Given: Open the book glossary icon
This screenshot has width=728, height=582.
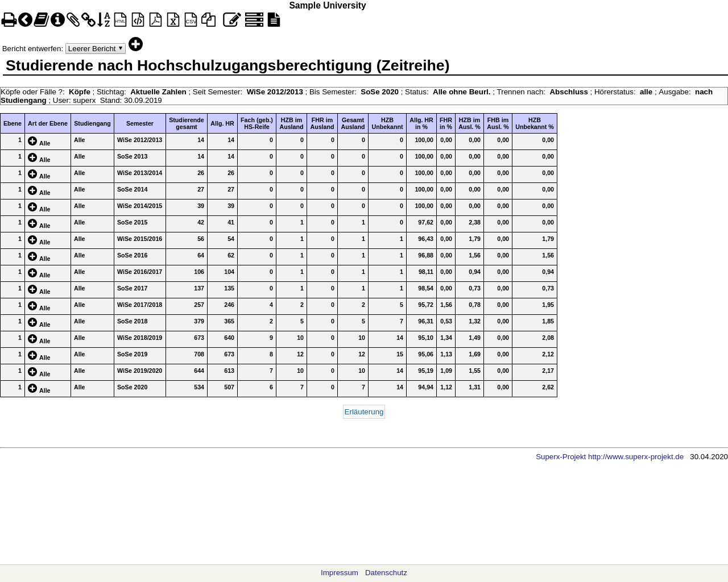Looking at the screenshot, I should point(41,20).
